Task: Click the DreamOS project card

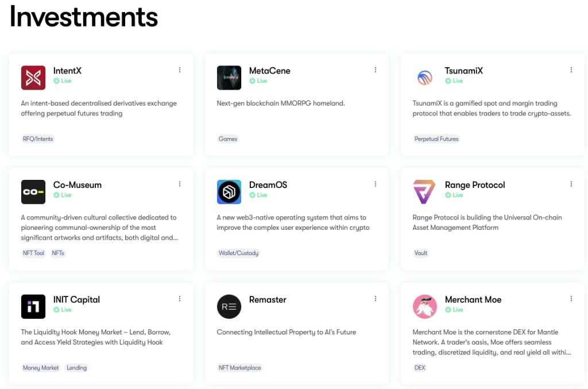Action: coord(297,219)
